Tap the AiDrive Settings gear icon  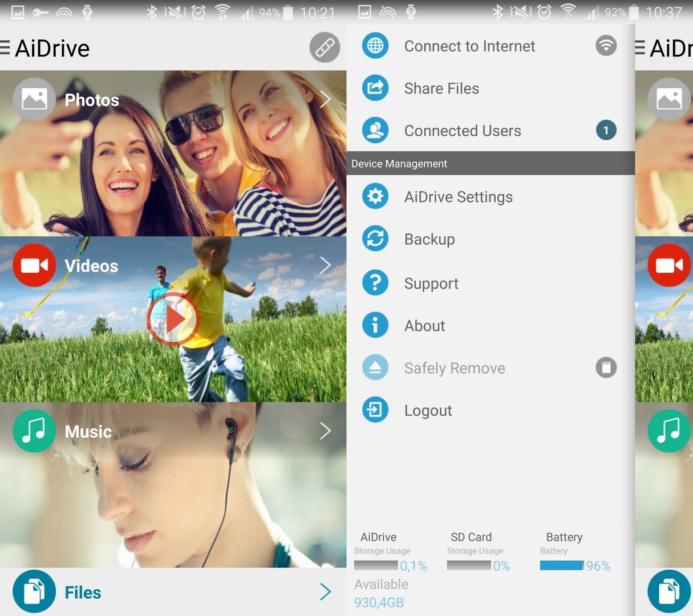375,196
